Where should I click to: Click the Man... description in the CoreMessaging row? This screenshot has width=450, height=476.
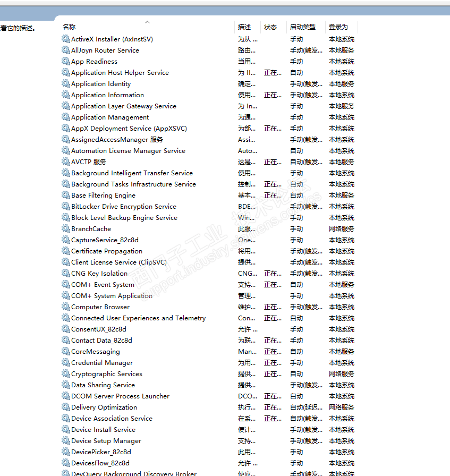click(247, 352)
